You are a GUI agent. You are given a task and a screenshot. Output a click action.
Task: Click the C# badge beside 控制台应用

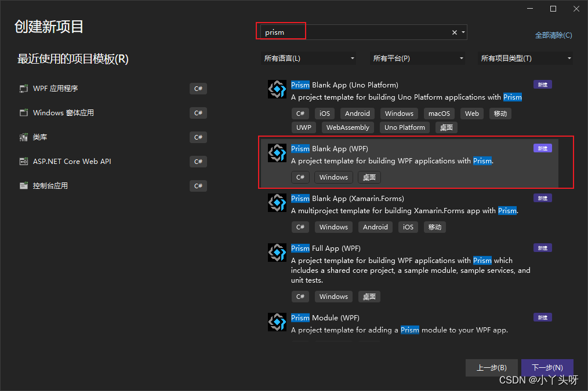(198, 186)
